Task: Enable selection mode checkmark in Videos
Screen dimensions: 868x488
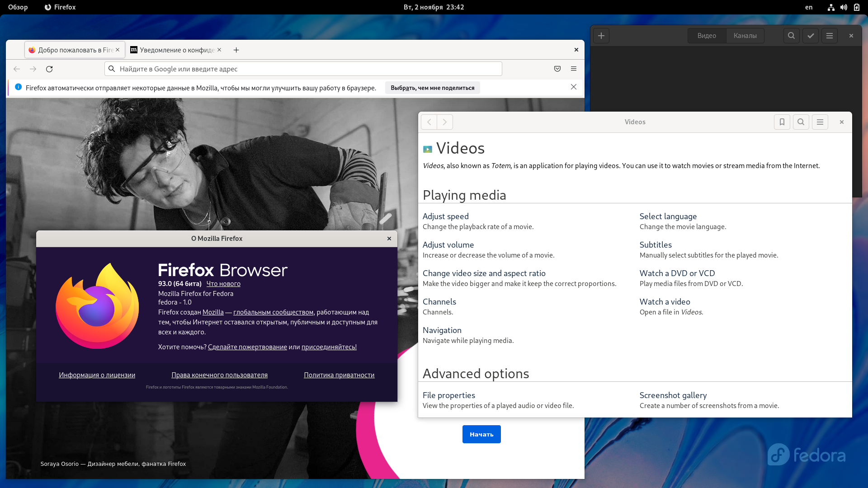Action: coord(811,36)
